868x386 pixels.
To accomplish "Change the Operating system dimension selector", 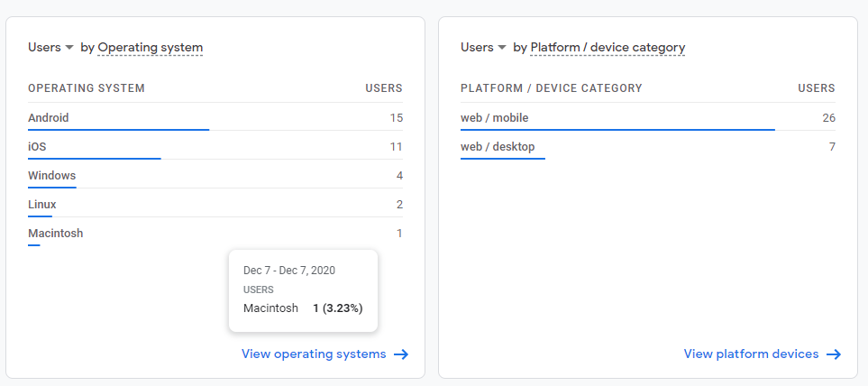I will point(150,47).
